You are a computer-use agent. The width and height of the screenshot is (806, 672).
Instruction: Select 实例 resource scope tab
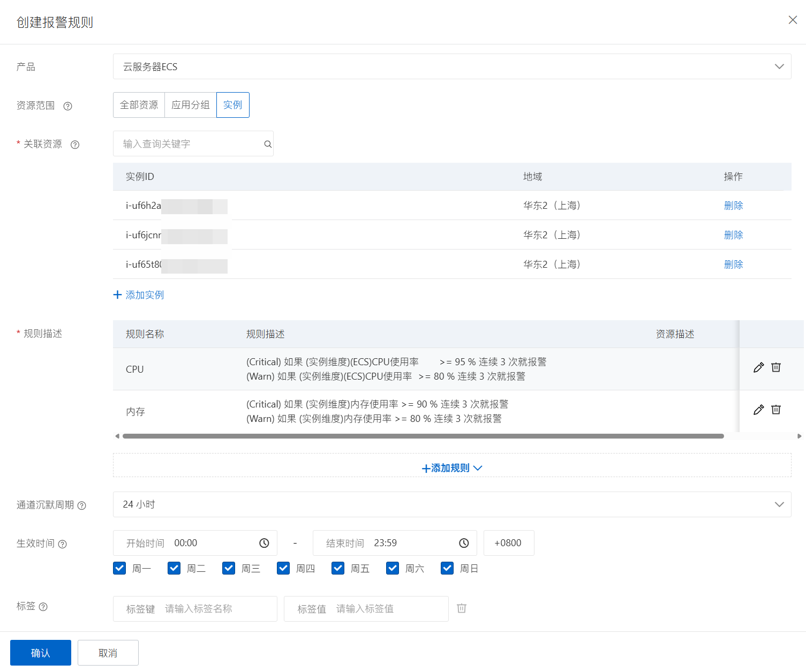pyautogui.click(x=233, y=105)
